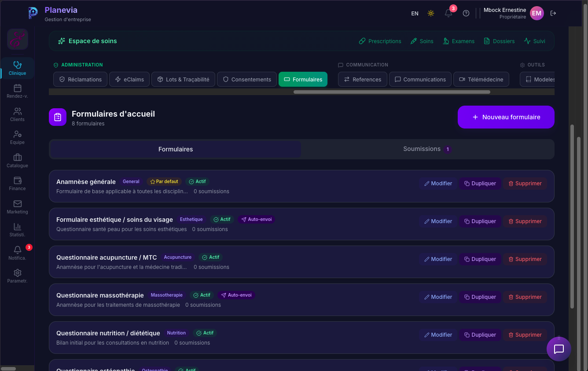Select the References tab
Viewport: 588px width, 371px height.
pos(363,79)
